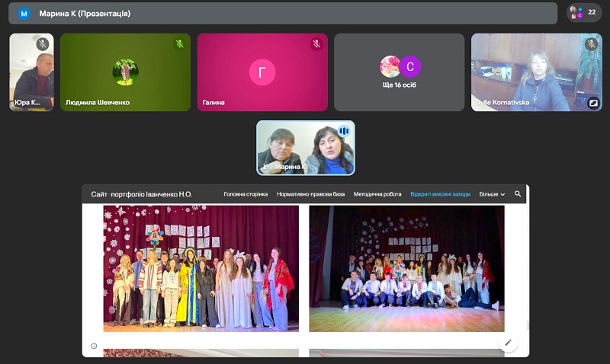Open the Головна сторінка tab
Image resolution: width=610 pixels, height=364 pixels.
pyautogui.click(x=246, y=194)
